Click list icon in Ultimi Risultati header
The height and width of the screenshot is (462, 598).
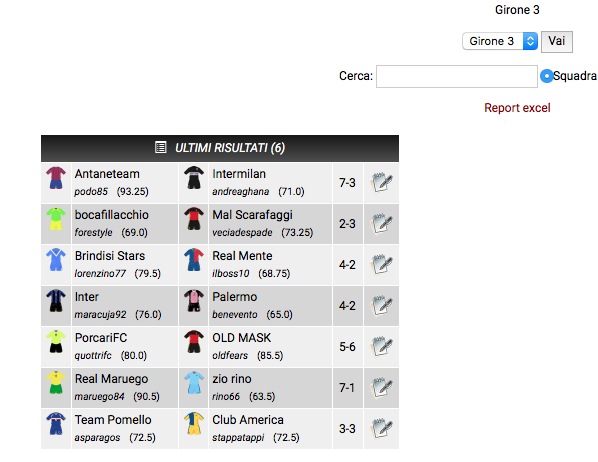click(x=161, y=147)
